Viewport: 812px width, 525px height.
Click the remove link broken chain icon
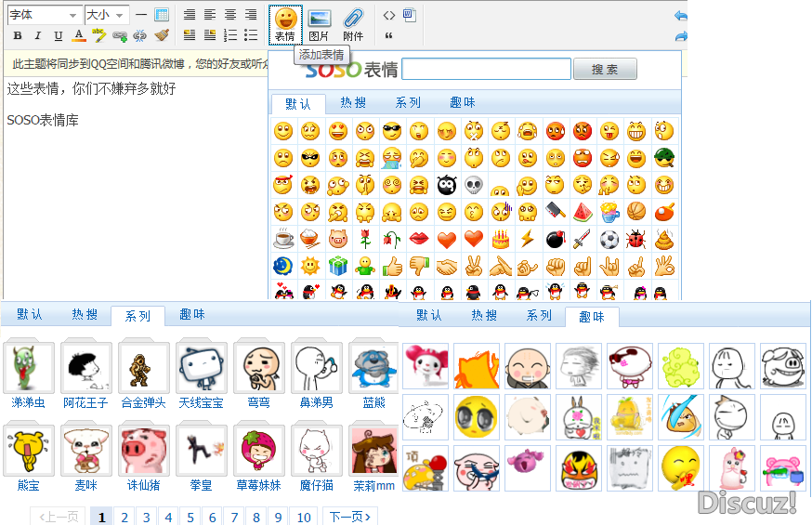point(139,35)
